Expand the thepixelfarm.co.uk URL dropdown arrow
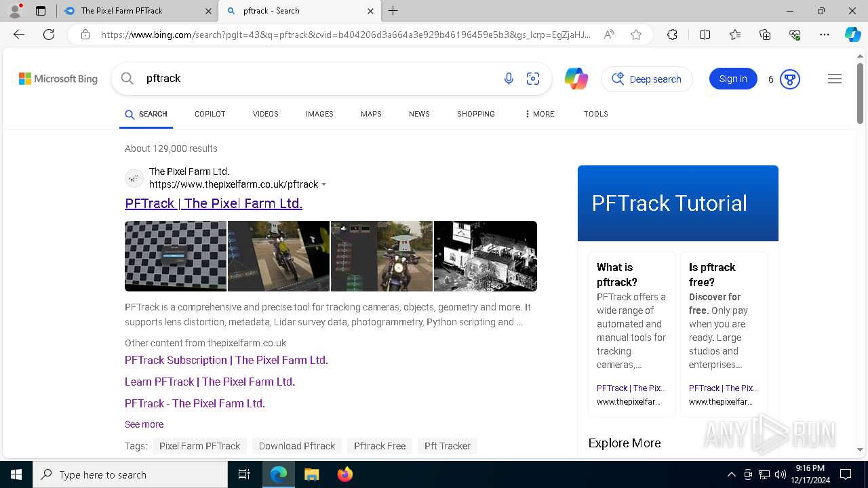The height and width of the screenshot is (488, 868). coord(323,184)
